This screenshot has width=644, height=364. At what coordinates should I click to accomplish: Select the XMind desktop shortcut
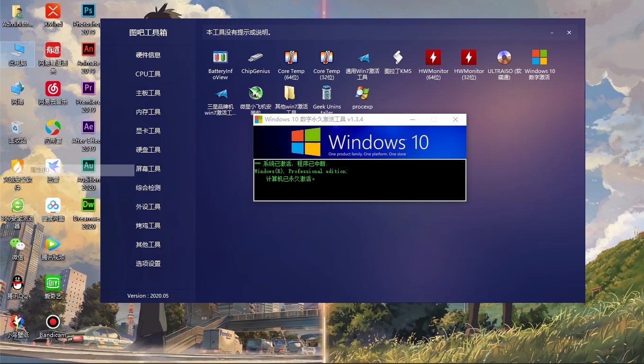pyautogui.click(x=53, y=15)
